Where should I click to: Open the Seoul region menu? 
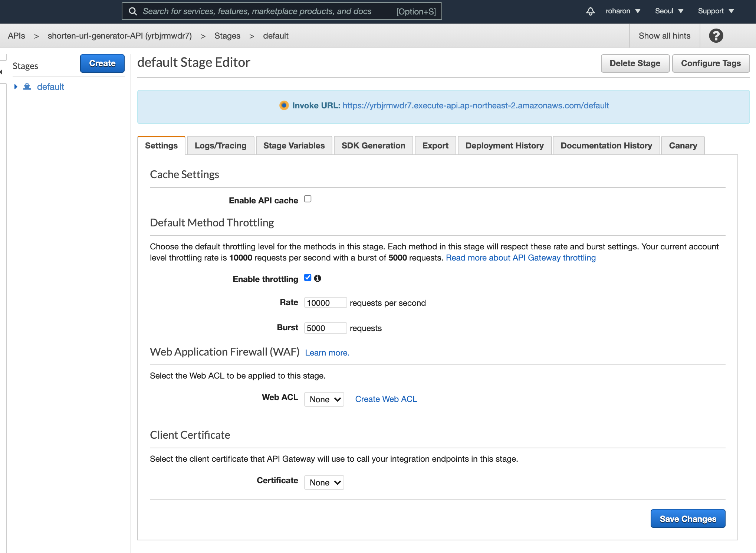[x=668, y=11]
